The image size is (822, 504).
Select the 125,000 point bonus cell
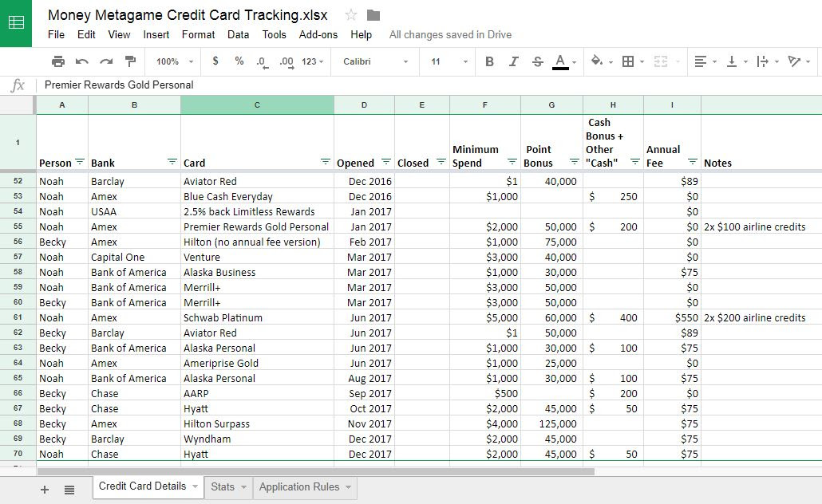point(551,423)
